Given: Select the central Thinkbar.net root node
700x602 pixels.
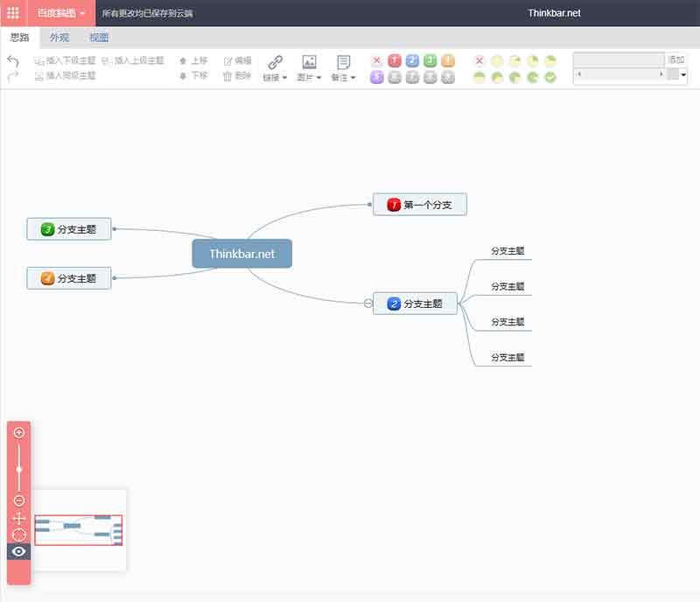Looking at the screenshot, I should coord(242,254).
